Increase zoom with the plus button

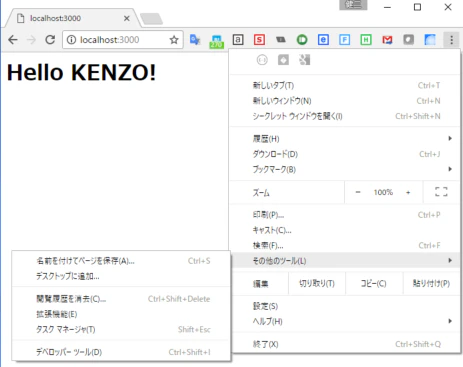click(x=408, y=192)
